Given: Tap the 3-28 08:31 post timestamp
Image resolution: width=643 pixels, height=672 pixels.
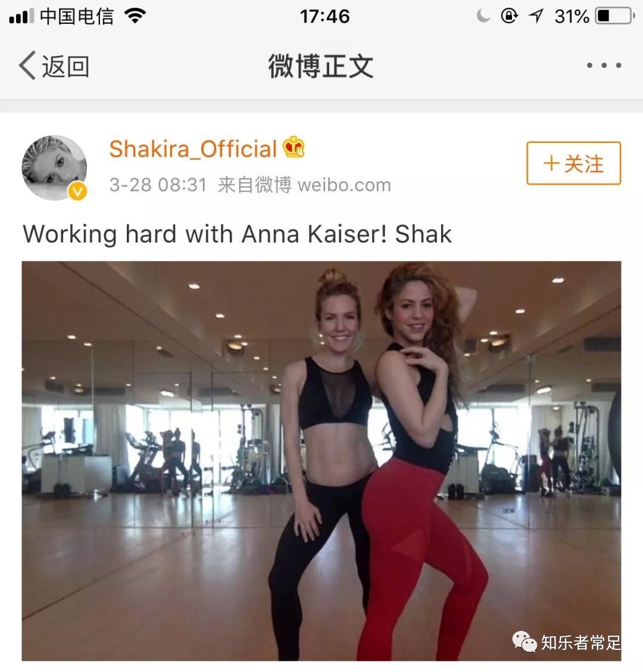Looking at the screenshot, I should click(158, 185).
